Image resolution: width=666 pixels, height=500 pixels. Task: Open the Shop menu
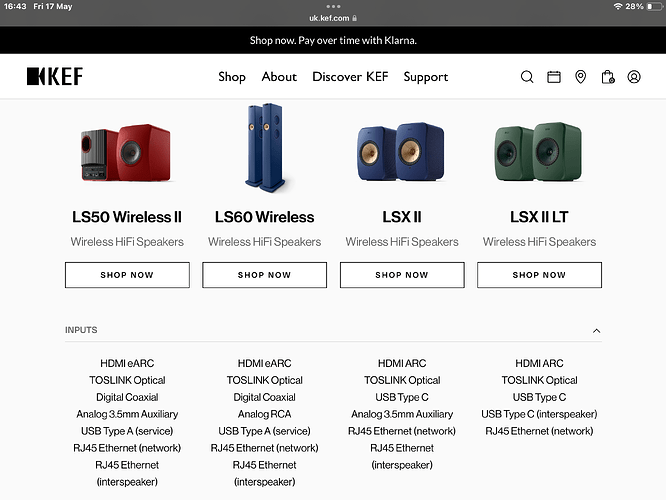[x=232, y=77]
